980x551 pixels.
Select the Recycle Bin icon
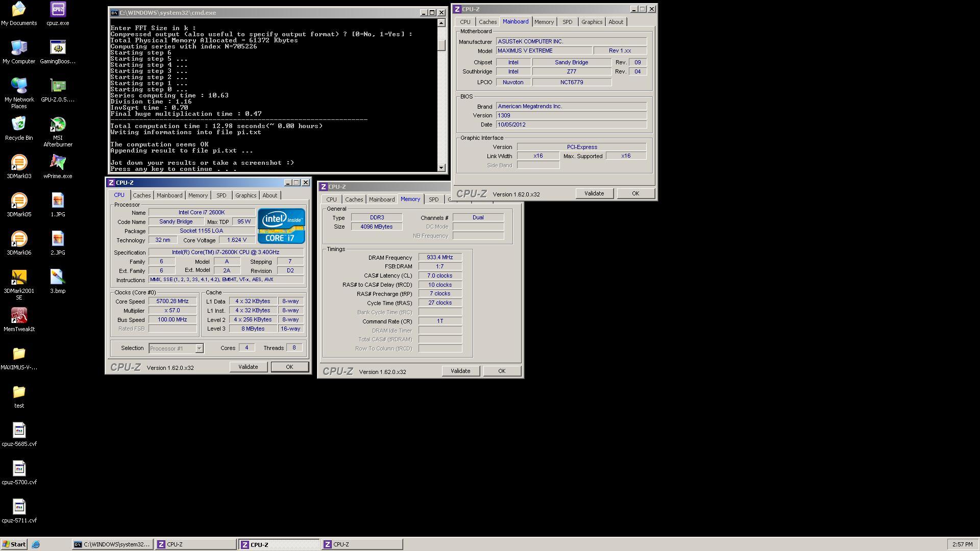tap(19, 129)
